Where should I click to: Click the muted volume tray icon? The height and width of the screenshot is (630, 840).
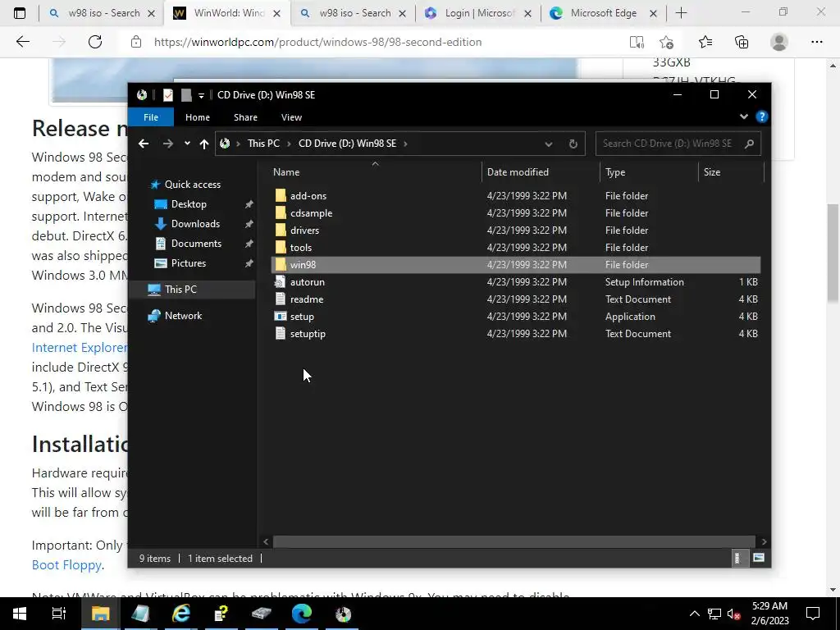(x=734, y=614)
